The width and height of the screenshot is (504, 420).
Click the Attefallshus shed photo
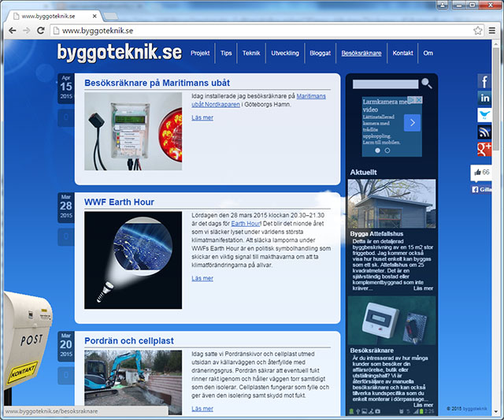[391, 203]
